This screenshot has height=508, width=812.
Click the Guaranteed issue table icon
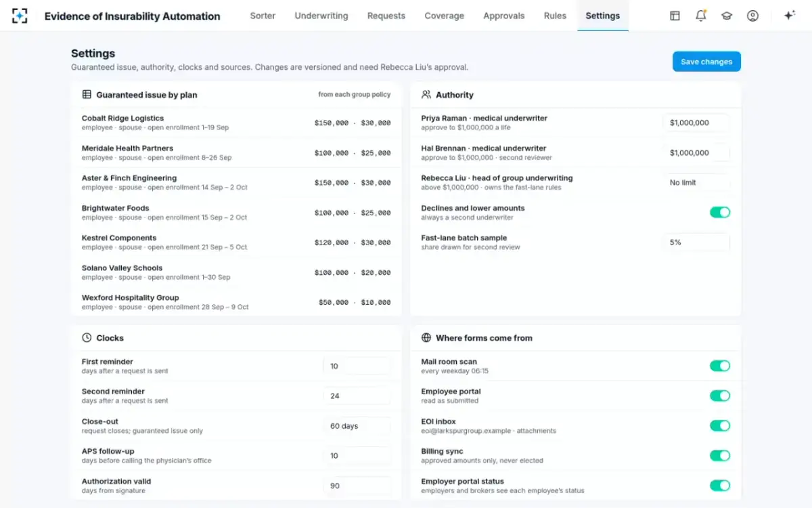(87, 95)
